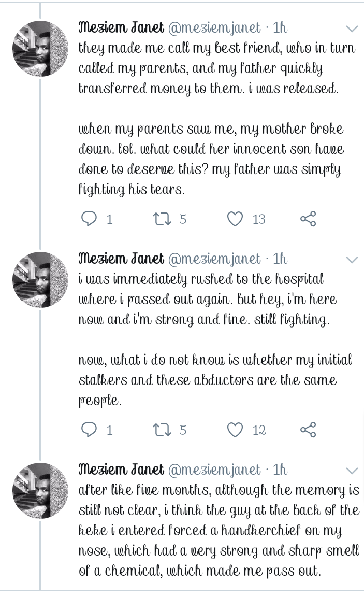Screen dimensions: 364x597
Task: Open the options chevron on the first tweet
Action: pyautogui.click(x=352, y=29)
